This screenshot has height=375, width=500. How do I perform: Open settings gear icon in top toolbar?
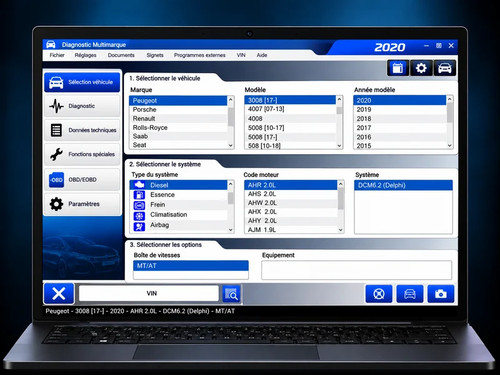tap(421, 68)
